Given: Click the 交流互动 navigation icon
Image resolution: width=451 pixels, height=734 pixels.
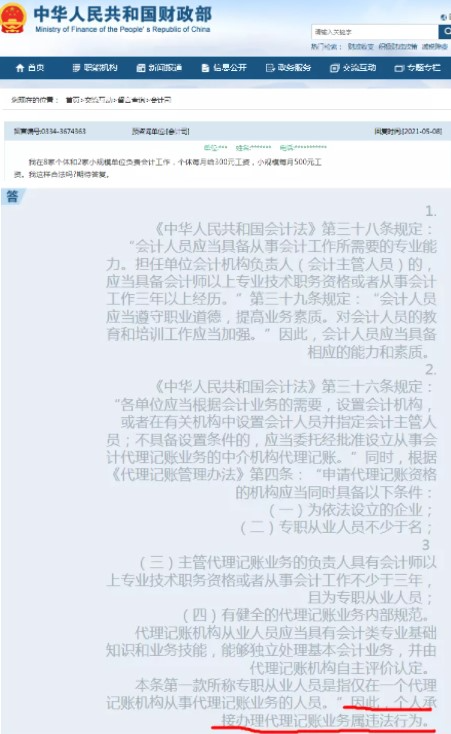Looking at the screenshot, I should point(334,68).
